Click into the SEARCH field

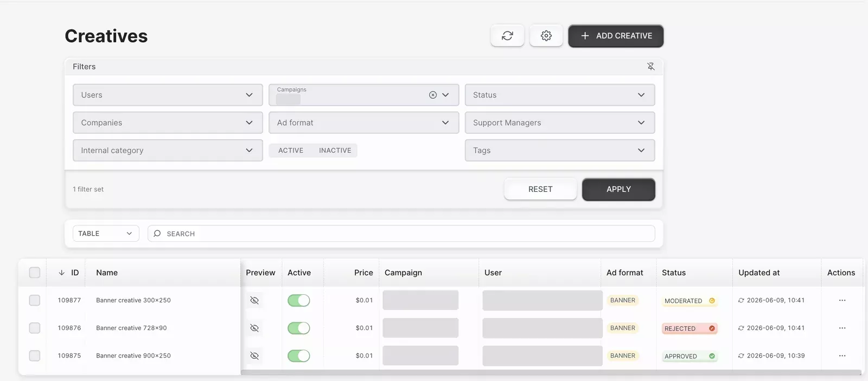pos(401,234)
